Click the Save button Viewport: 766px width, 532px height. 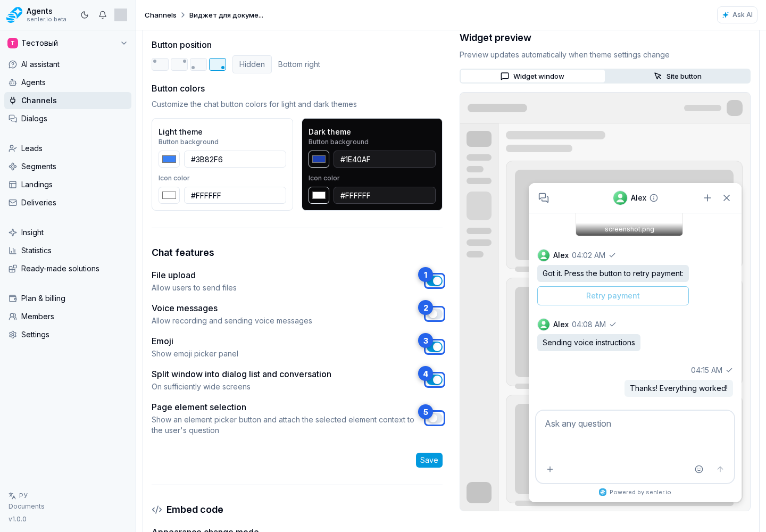[429, 460]
